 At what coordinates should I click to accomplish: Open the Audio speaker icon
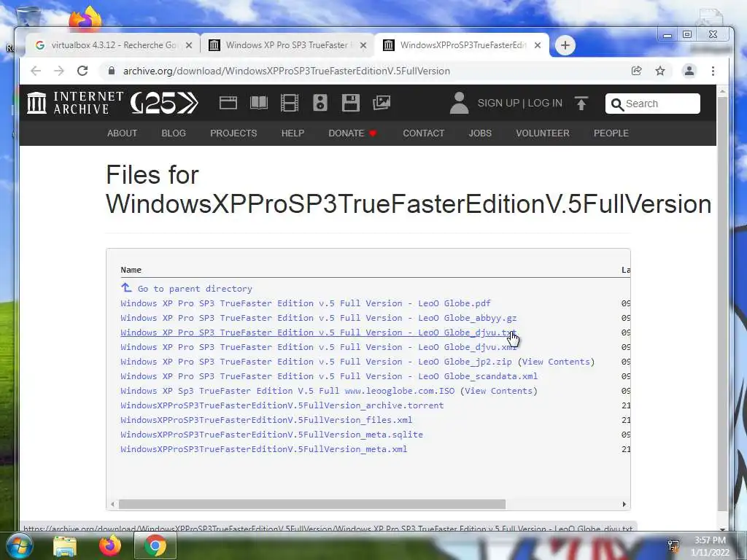tap(320, 103)
